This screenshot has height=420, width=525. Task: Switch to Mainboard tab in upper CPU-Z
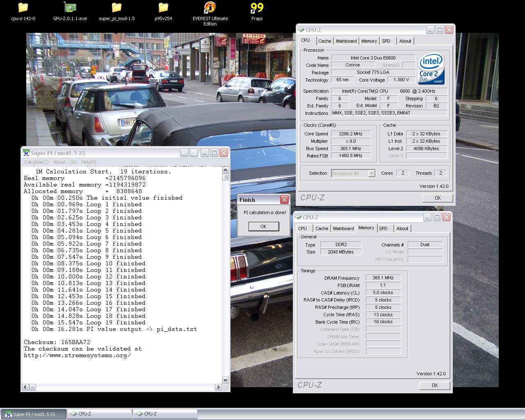[346, 41]
